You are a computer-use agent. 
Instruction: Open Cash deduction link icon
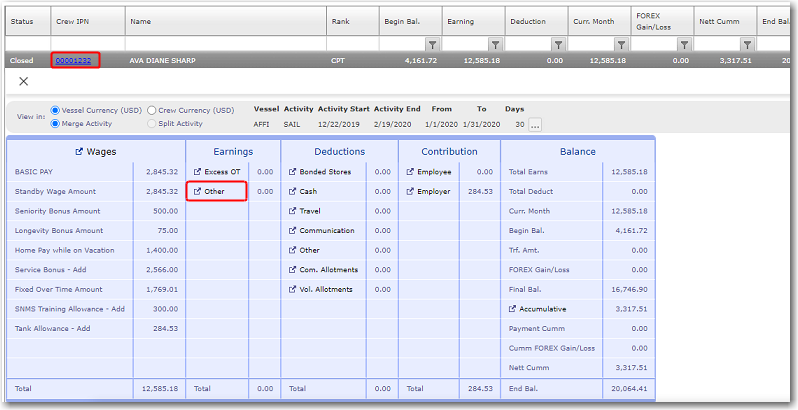[x=293, y=191]
